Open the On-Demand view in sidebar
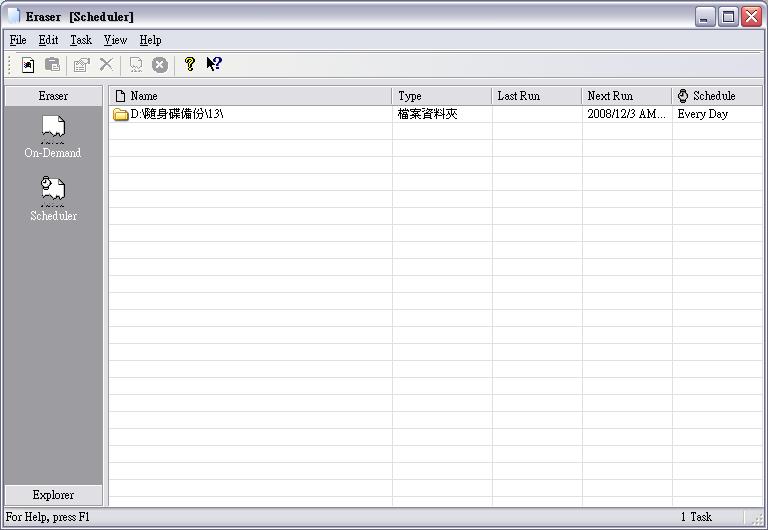Viewport: 768px width, 530px height. [x=53, y=137]
